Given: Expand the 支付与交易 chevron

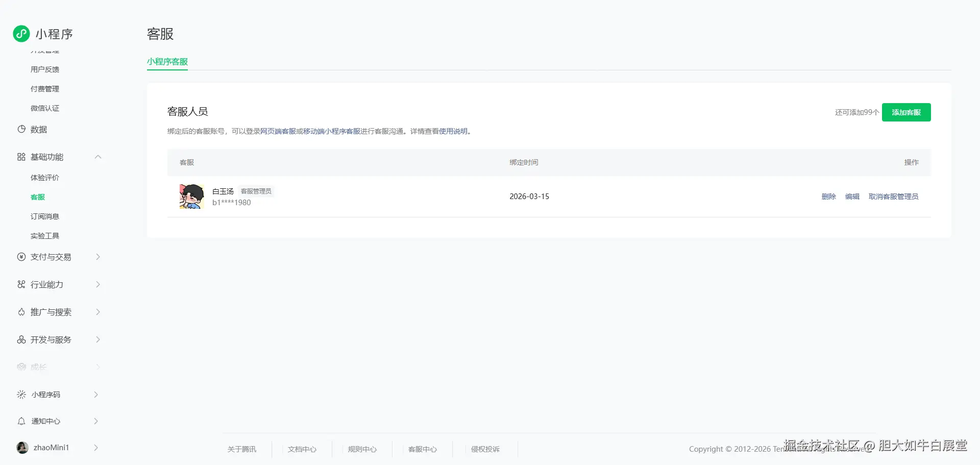Looking at the screenshot, I should pos(98,257).
